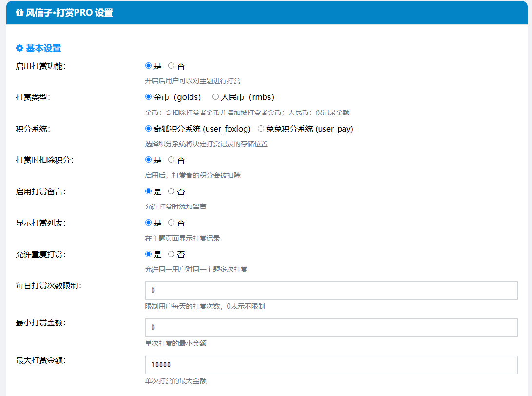Screen dimensions: 532x396
Task: Select 是 for 启用打赏功能
Action: tap(149, 66)
